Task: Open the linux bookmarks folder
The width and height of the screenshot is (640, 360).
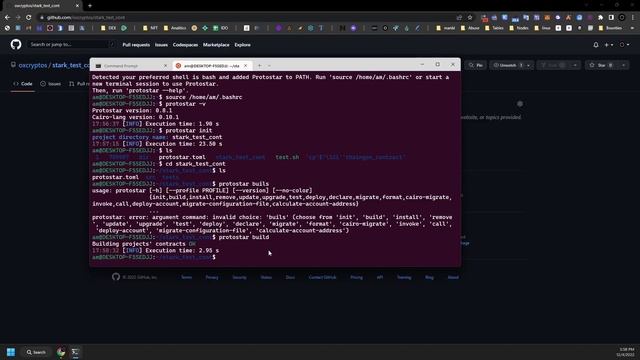Action: click(542, 28)
